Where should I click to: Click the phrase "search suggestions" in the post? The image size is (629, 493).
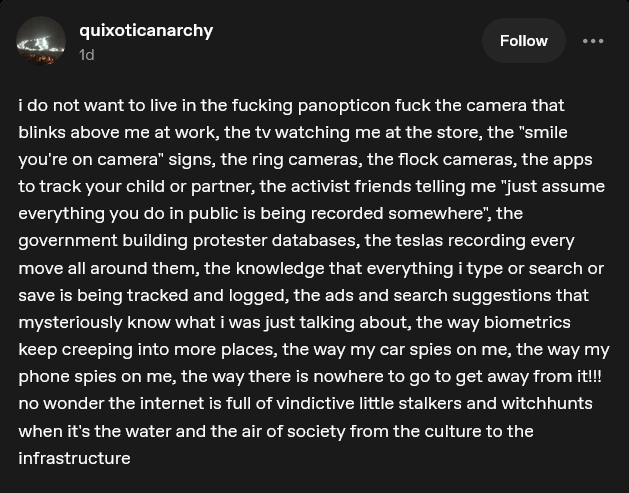[472, 295]
